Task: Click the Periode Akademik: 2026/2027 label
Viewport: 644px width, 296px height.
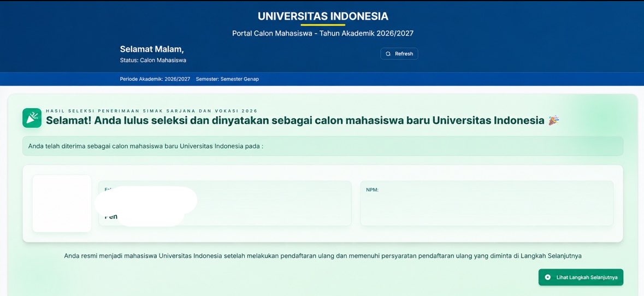Action: pos(155,79)
